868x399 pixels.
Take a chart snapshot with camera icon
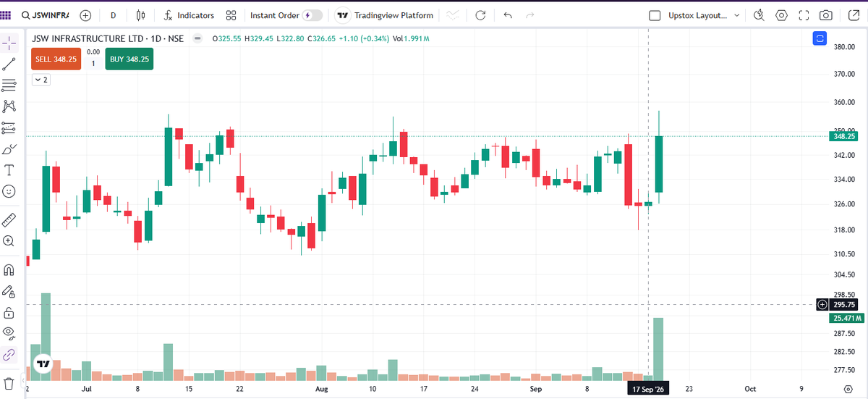[825, 15]
